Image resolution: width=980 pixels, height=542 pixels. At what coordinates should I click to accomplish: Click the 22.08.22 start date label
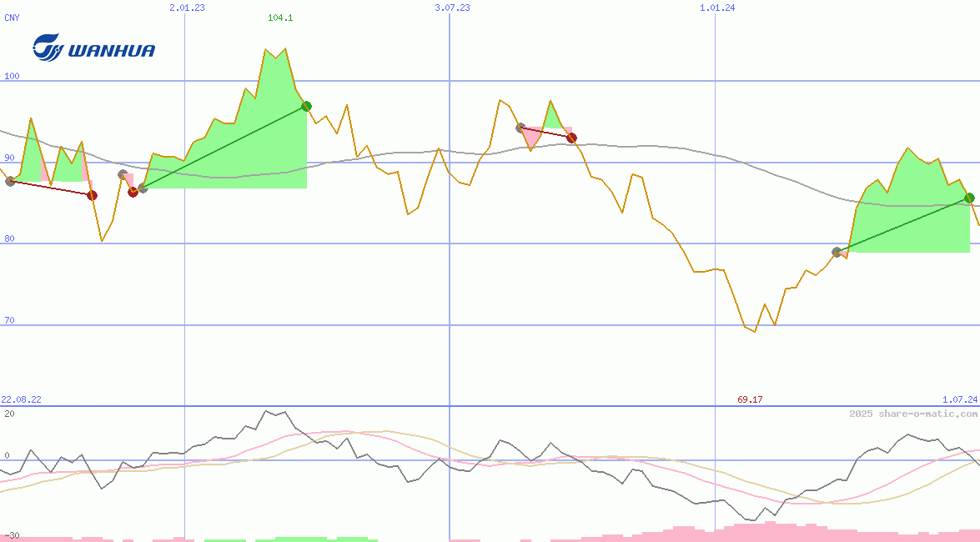click(21, 399)
